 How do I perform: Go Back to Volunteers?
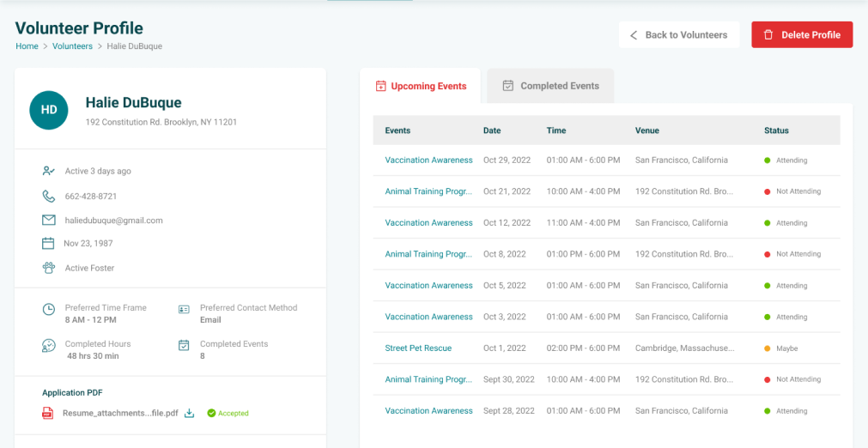[x=678, y=35]
